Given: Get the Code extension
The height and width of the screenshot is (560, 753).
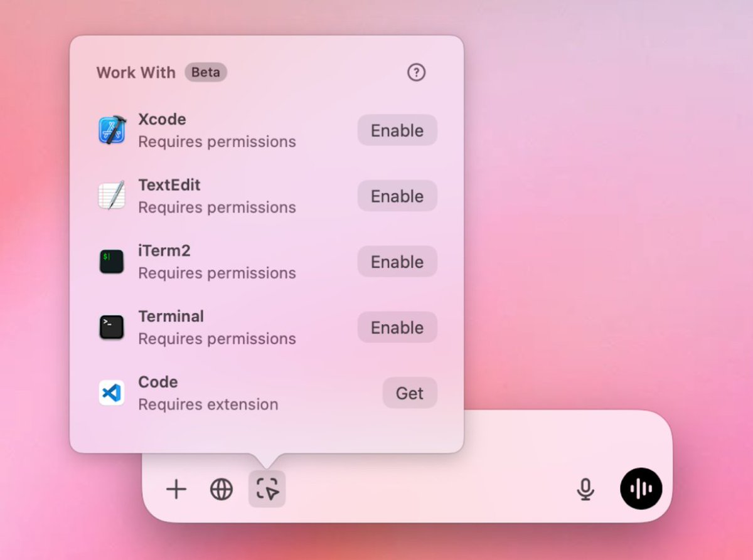Looking at the screenshot, I should pyautogui.click(x=410, y=393).
